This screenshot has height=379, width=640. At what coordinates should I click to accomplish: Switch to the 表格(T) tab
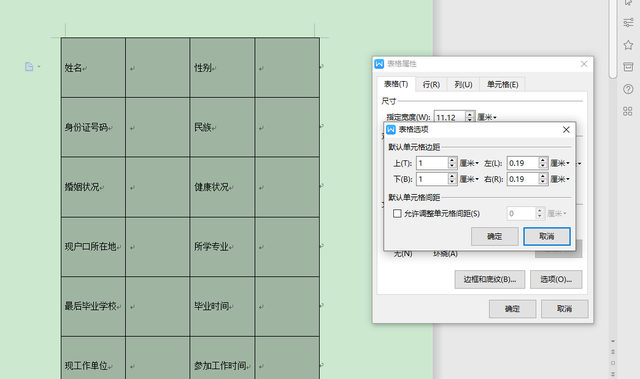point(396,84)
